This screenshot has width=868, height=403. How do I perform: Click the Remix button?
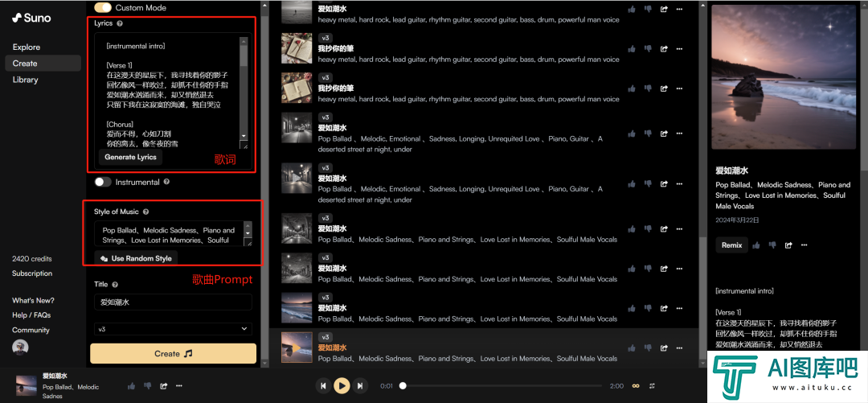732,245
